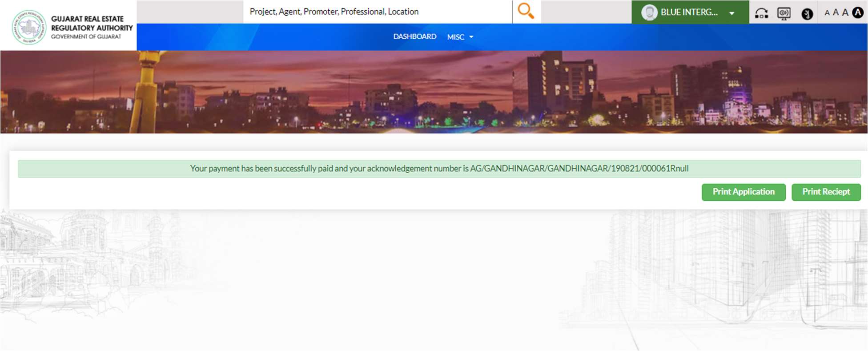Click the Print Application button

click(x=743, y=192)
